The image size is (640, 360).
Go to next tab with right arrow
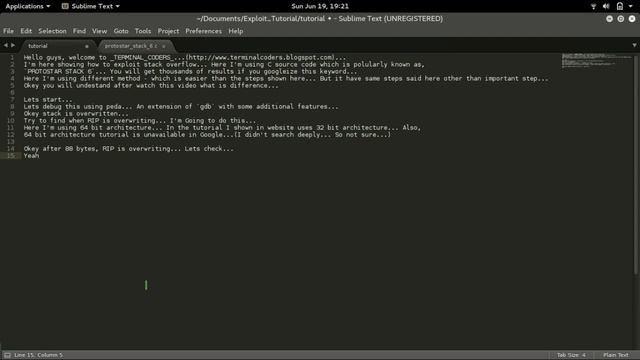pos(13,45)
